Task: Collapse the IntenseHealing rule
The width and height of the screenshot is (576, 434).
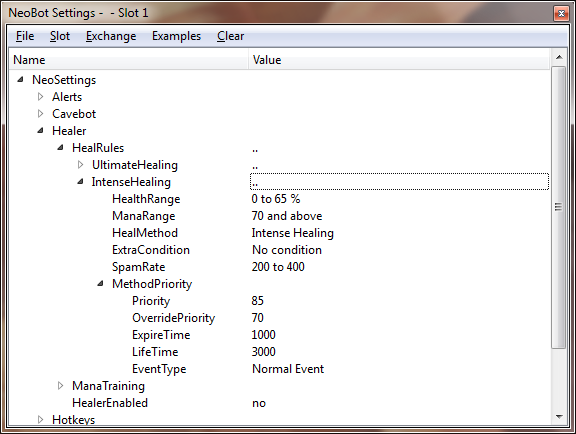Action: tap(80, 182)
